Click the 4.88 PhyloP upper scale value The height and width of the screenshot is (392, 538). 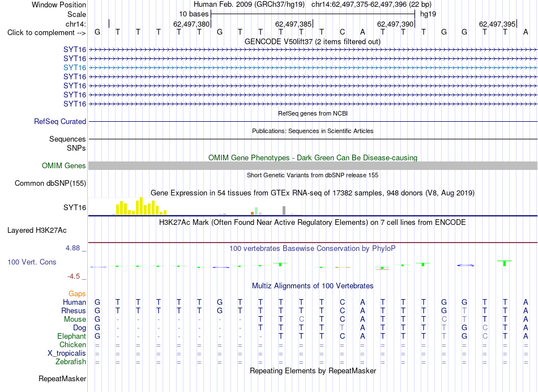click(72, 248)
